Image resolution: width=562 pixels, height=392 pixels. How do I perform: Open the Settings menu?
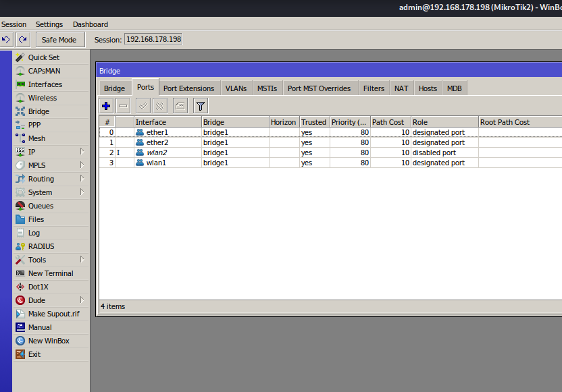click(49, 24)
